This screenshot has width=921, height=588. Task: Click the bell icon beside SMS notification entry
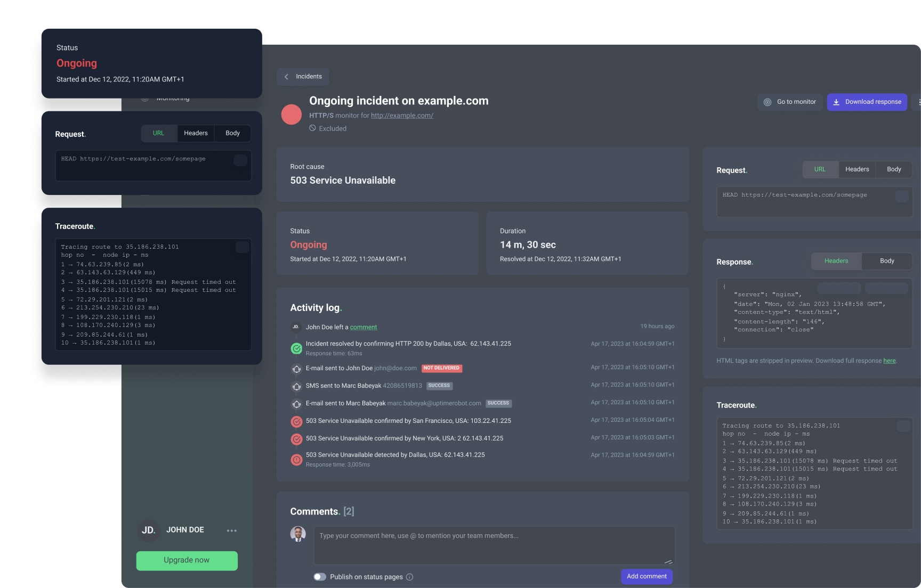pyautogui.click(x=296, y=387)
